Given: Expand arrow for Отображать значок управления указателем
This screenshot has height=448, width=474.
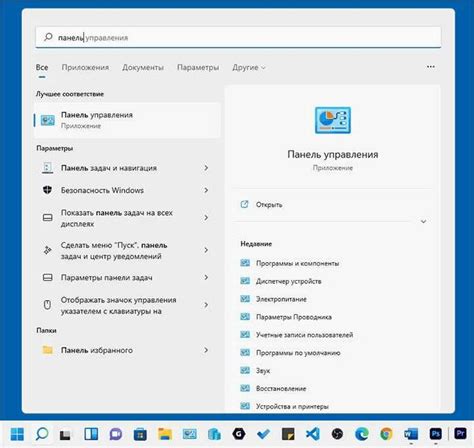Looking at the screenshot, I should point(206,305).
